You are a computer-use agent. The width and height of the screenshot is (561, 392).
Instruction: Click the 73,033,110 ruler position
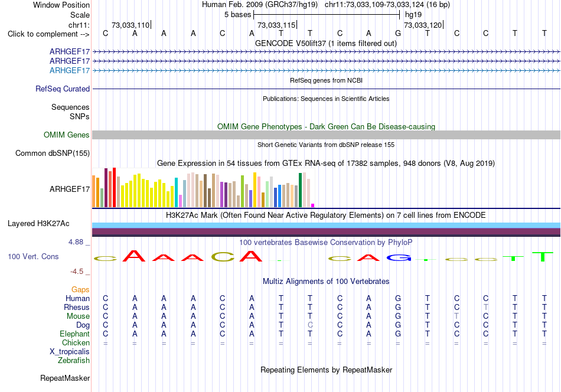pyautogui.click(x=131, y=25)
